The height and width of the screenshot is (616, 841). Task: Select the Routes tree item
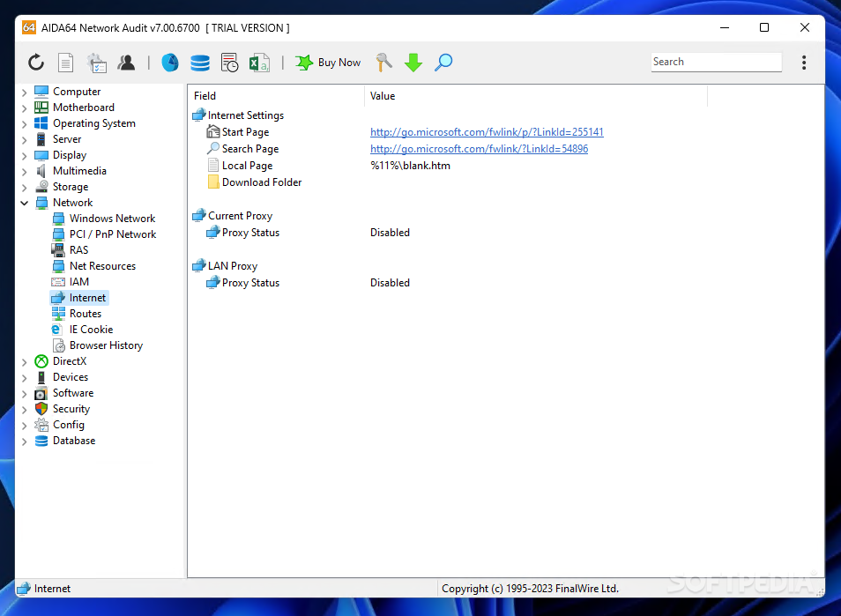coord(86,314)
